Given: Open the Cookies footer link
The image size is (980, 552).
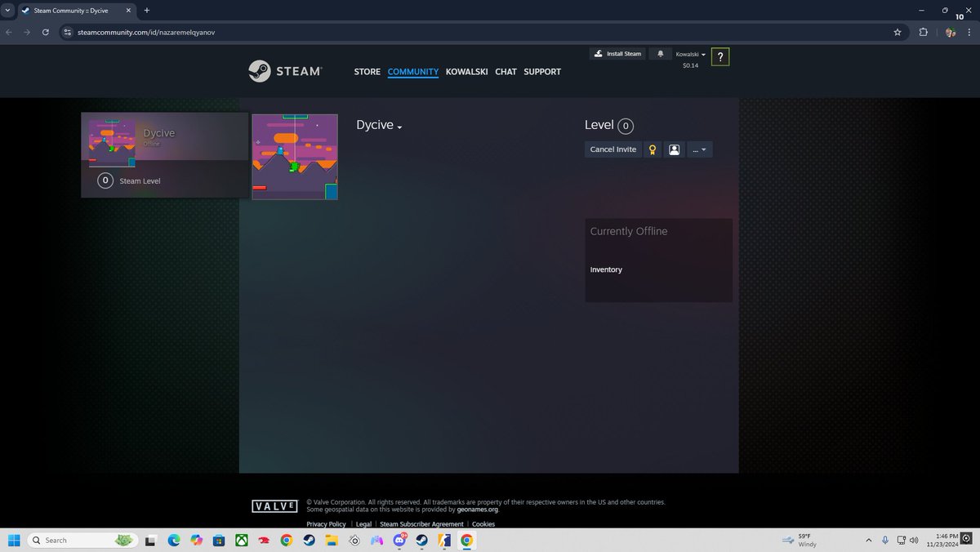Looking at the screenshot, I should [483, 524].
